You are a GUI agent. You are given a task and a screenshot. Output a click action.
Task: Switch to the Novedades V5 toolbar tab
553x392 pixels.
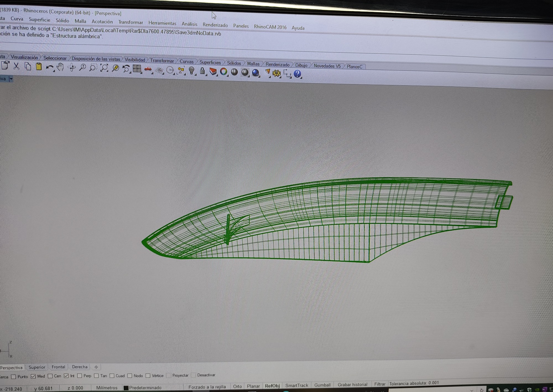pos(327,66)
